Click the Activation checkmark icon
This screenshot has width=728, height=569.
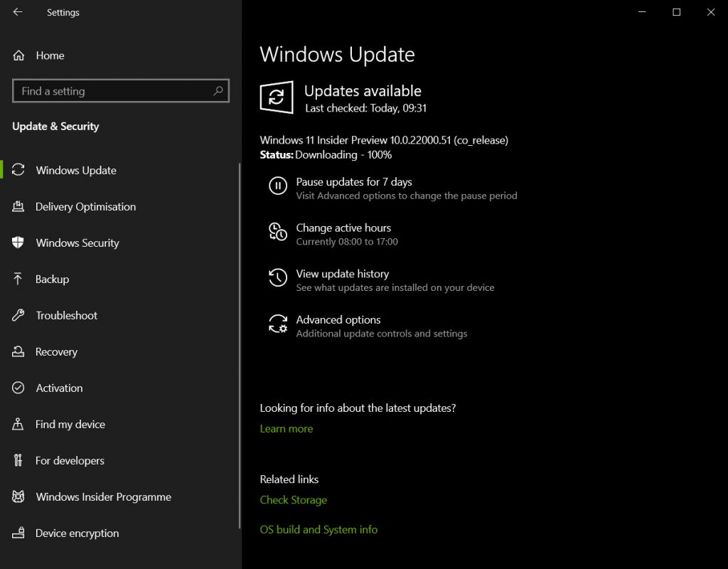18,388
